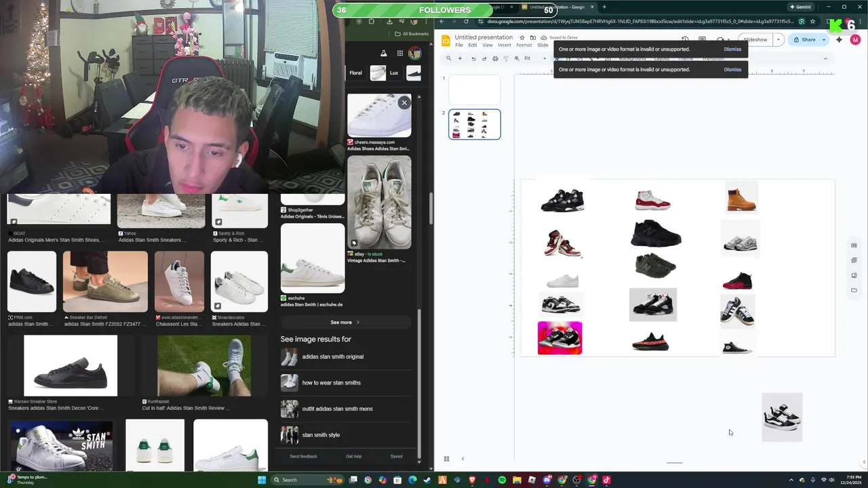Open Windows Start menu

tap(262, 480)
